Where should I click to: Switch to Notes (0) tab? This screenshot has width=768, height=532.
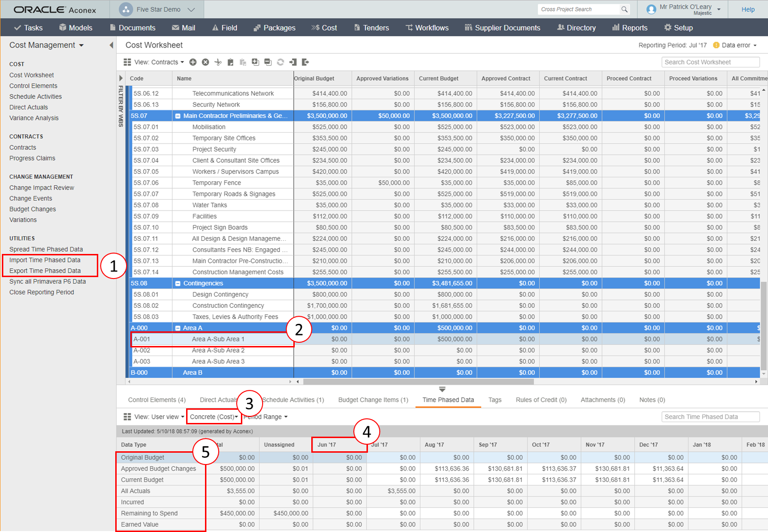[x=652, y=400]
